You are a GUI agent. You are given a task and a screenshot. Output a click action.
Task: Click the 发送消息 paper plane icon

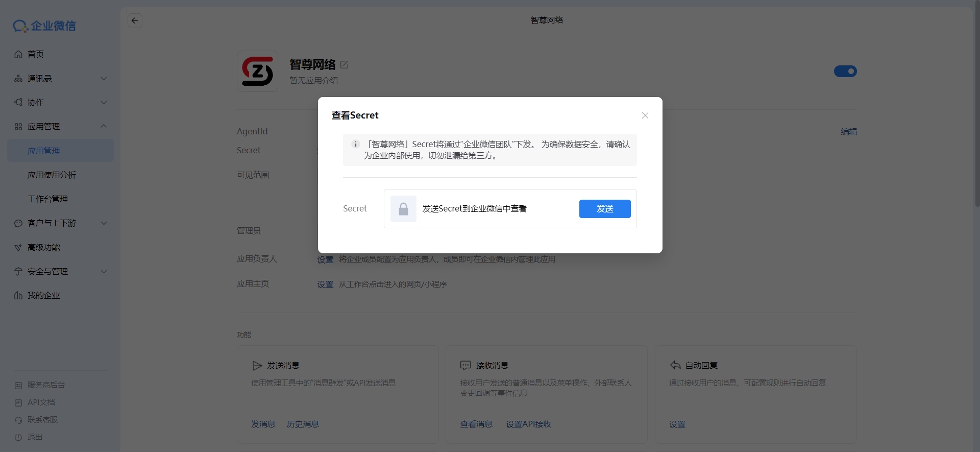point(257,366)
